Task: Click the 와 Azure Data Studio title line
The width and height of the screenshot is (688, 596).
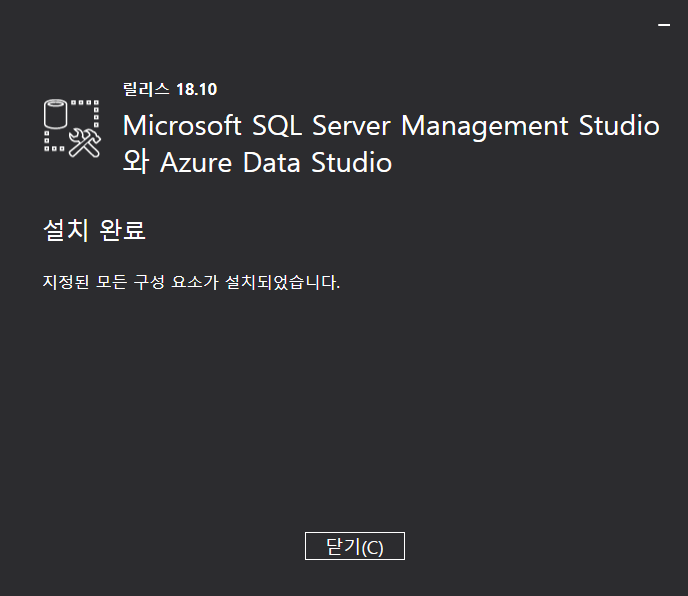Action: click(x=257, y=162)
